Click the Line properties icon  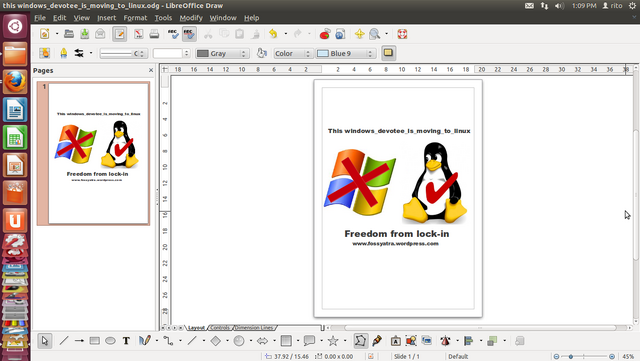click(64, 53)
